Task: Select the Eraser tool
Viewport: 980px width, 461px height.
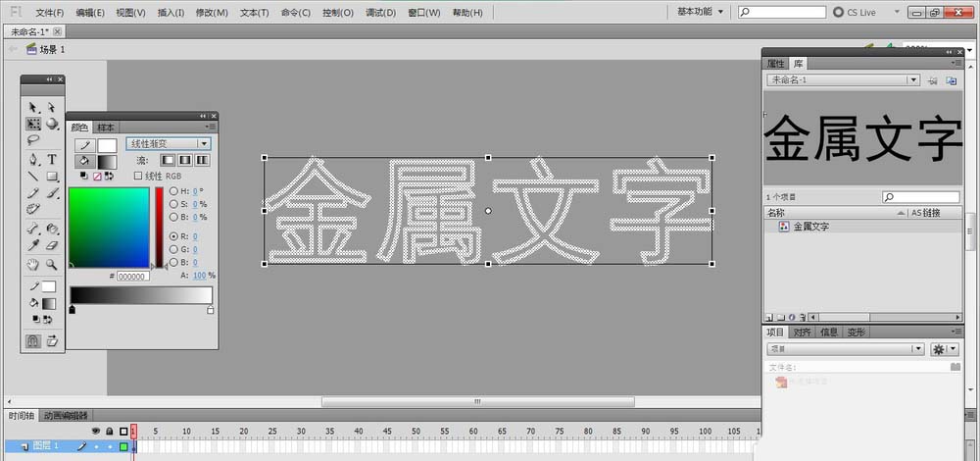Action: [x=52, y=246]
